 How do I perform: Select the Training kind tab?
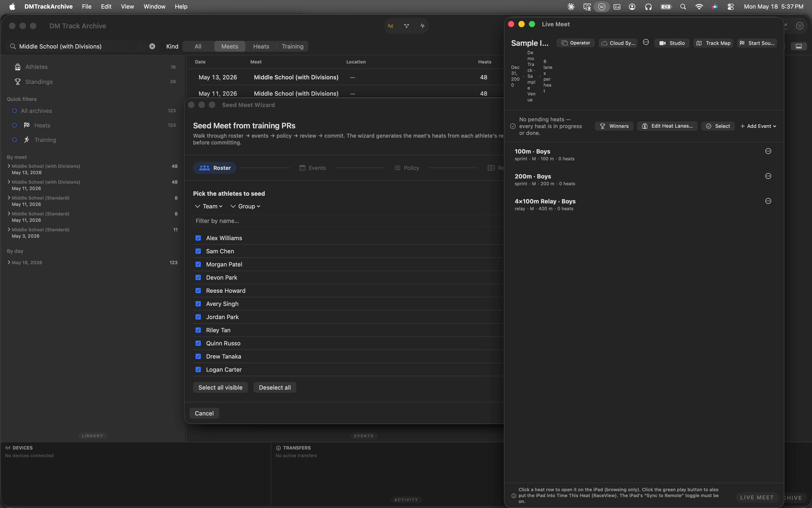coord(292,46)
